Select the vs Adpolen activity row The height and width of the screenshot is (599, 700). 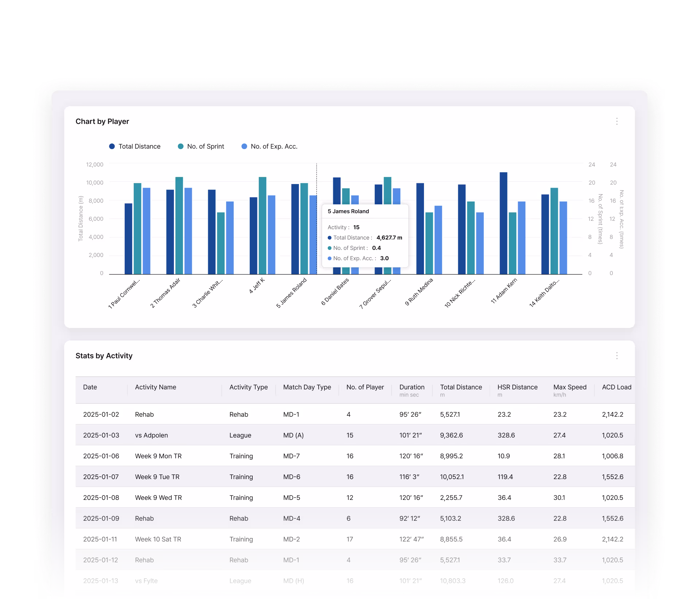pyautogui.click(x=151, y=435)
